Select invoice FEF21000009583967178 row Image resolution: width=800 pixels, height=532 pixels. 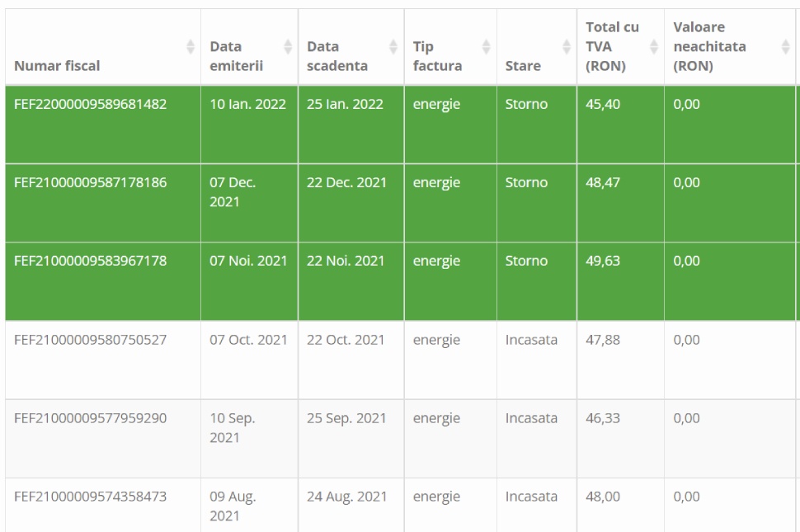(92, 261)
